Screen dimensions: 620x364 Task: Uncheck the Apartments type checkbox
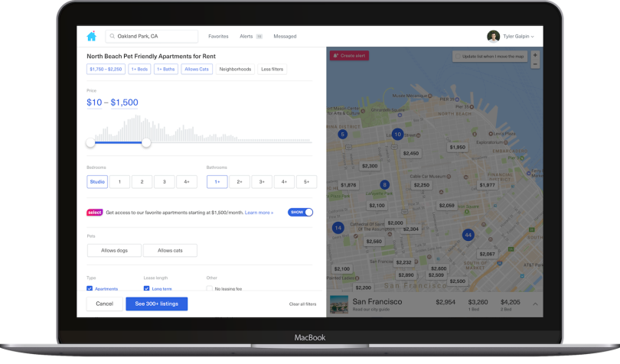(90, 289)
